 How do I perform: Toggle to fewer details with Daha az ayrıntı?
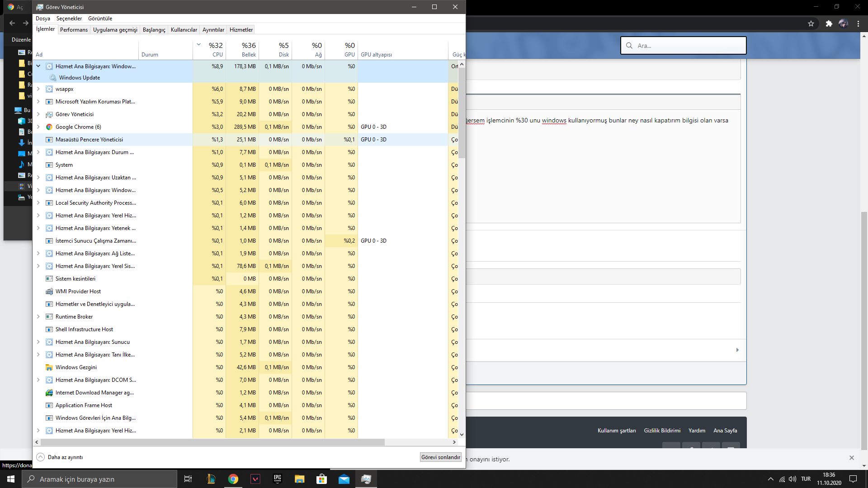click(x=60, y=457)
